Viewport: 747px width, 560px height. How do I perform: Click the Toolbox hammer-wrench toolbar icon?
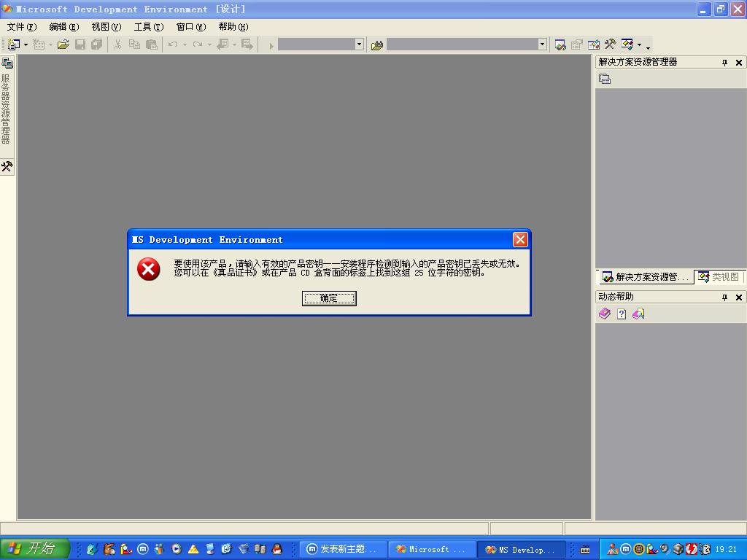(x=610, y=44)
